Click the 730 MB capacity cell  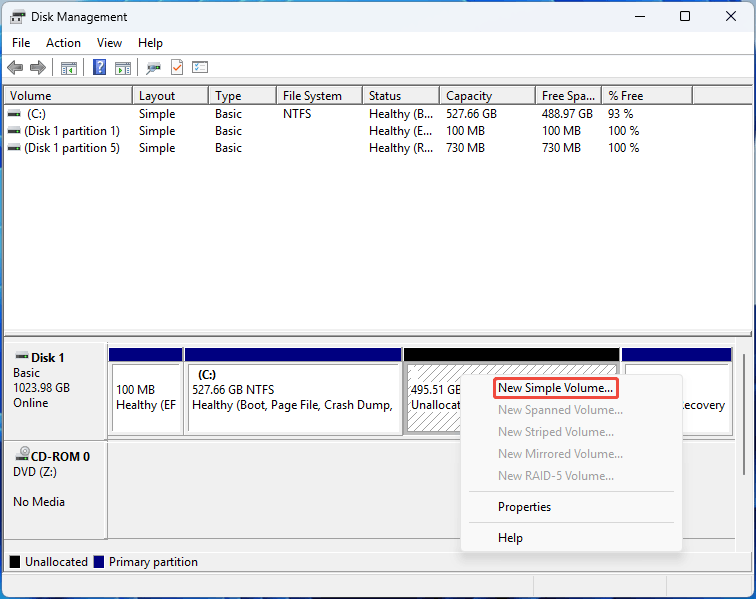(x=465, y=148)
